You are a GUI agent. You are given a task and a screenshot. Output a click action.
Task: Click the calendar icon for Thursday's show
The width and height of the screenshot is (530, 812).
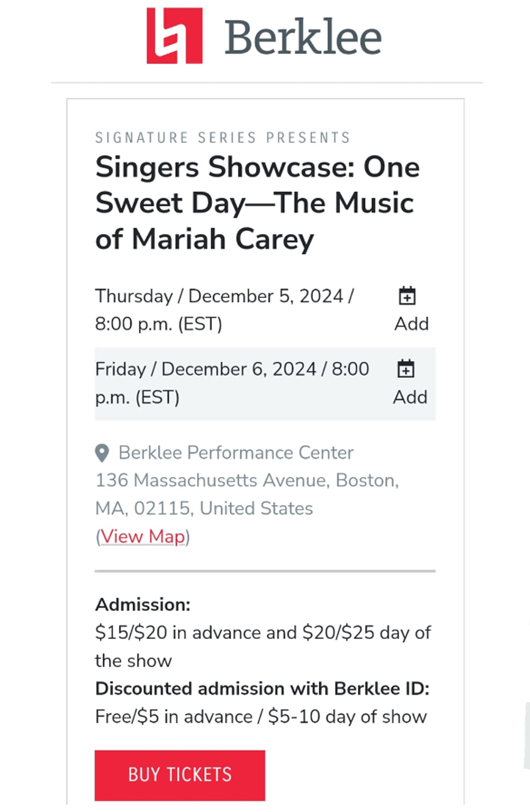coord(407,296)
